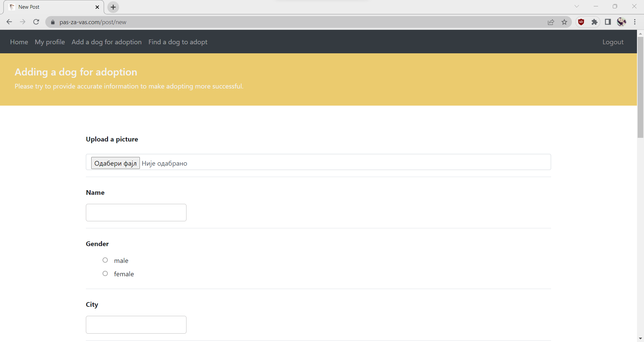
Task: Click the back navigation arrow
Action: coord(9,22)
